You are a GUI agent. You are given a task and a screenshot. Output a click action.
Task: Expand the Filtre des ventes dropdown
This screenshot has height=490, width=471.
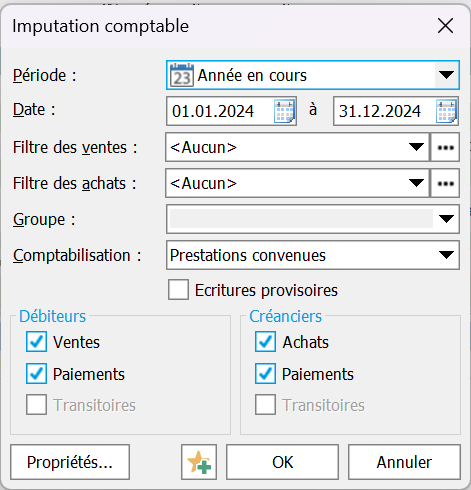416,147
